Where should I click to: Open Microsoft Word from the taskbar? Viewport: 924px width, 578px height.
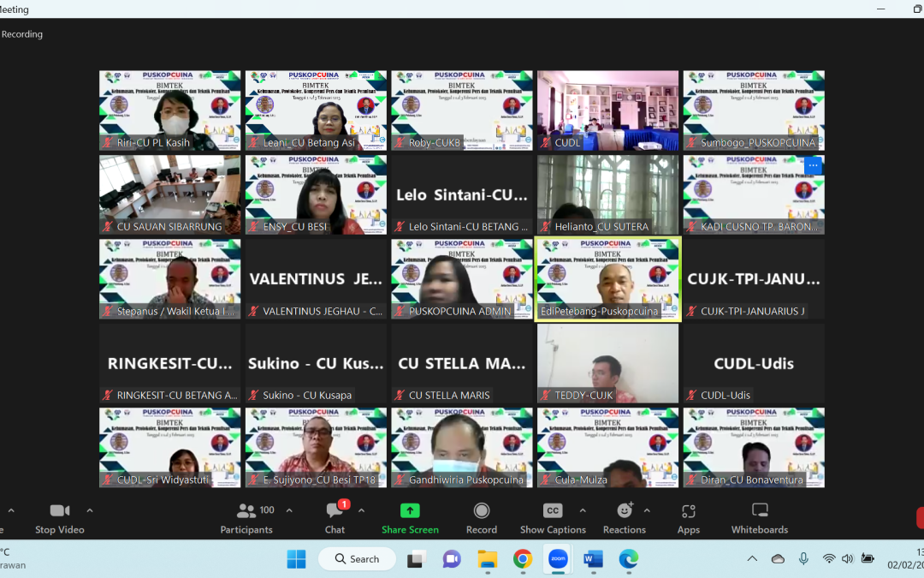click(592, 559)
